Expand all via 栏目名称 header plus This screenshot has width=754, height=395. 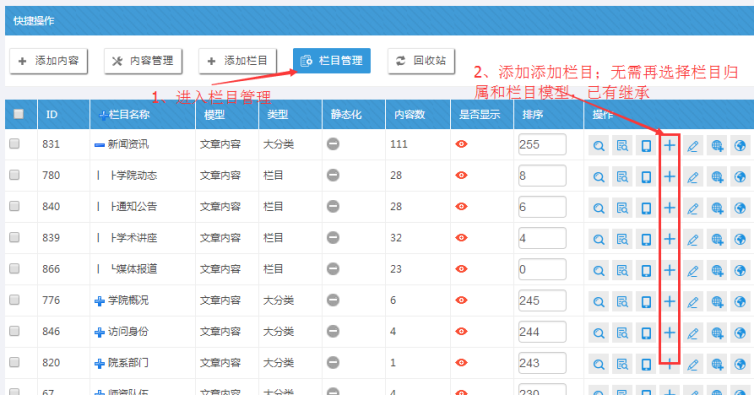[x=102, y=115]
